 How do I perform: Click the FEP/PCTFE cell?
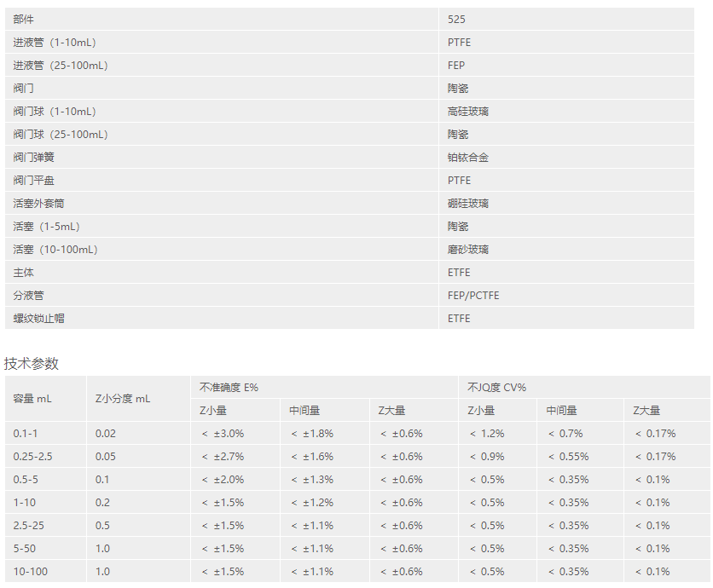pos(473,295)
